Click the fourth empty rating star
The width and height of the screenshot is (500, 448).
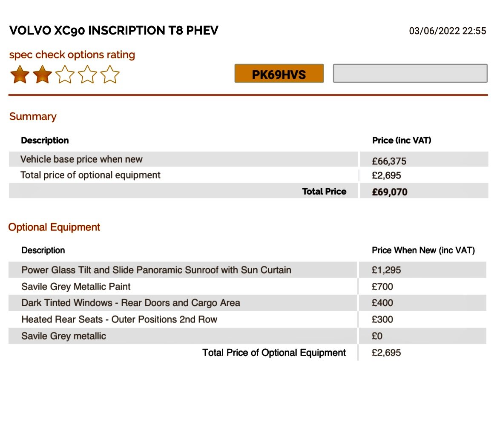(x=87, y=75)
